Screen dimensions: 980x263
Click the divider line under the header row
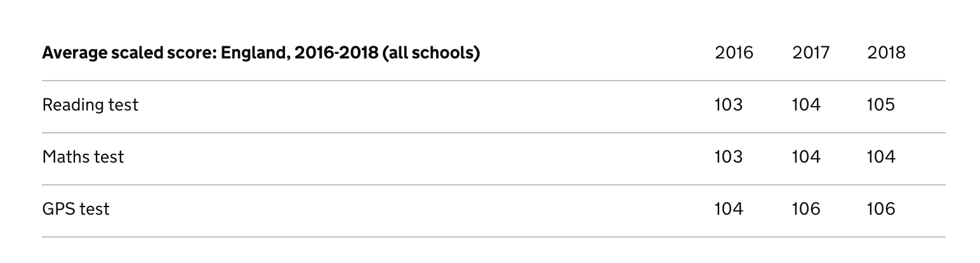pos(493,81)
